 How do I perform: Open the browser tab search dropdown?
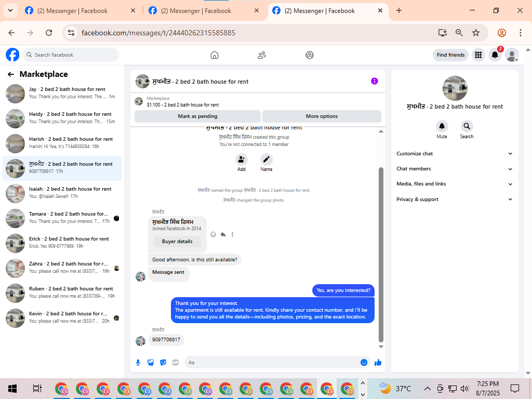[x=10, y=10]
